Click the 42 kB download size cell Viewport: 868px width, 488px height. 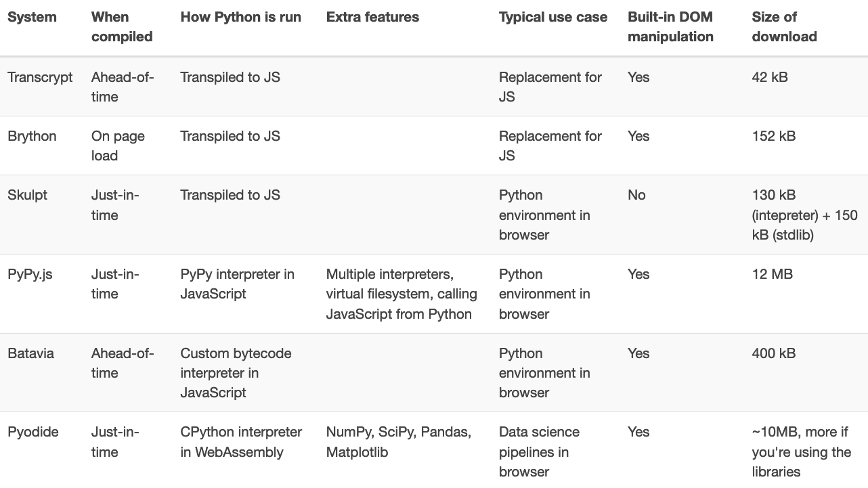tap(770, 77)
